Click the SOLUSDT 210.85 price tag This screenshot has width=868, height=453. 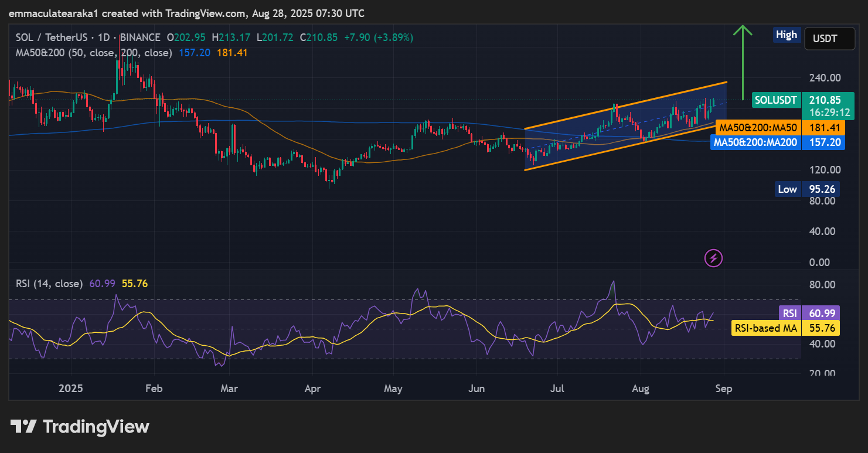(x=803, y=100)
